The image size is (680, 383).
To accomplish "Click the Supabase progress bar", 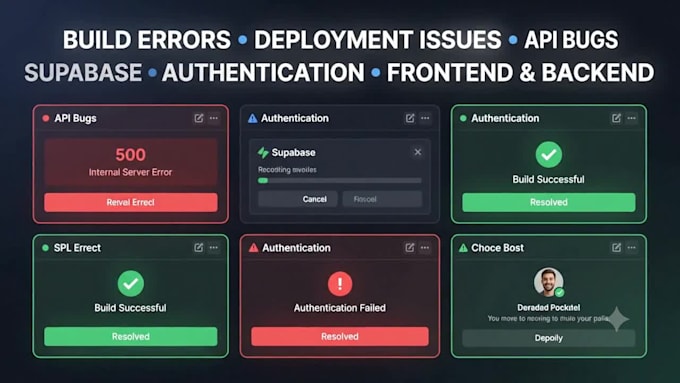I will click(340, 180).
